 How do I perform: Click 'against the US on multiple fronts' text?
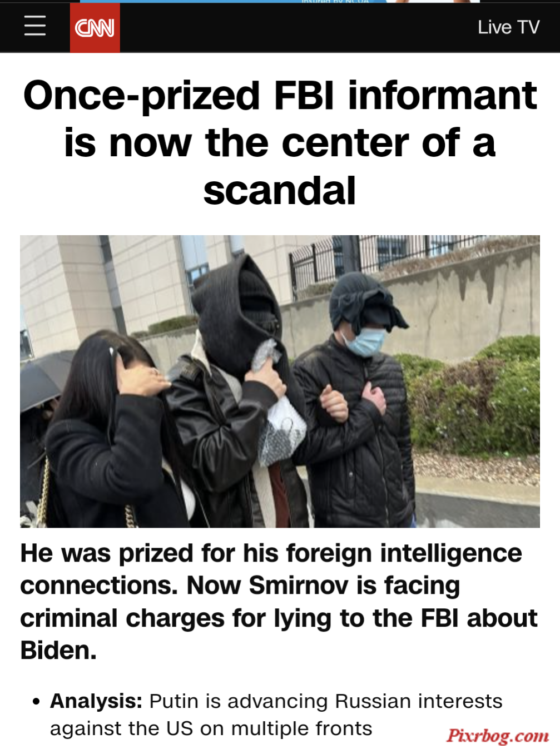point(211,728)
